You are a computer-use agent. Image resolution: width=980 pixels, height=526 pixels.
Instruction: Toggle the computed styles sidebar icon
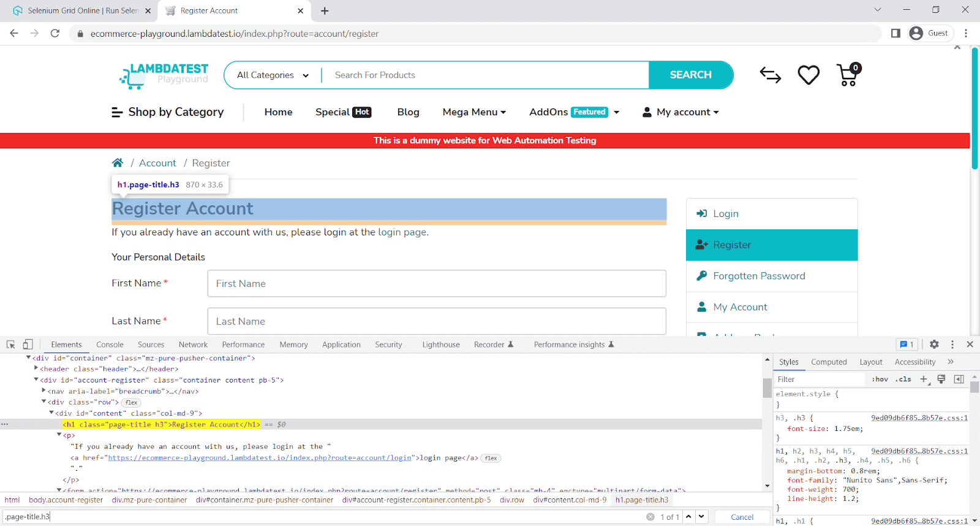click(959, 379)
